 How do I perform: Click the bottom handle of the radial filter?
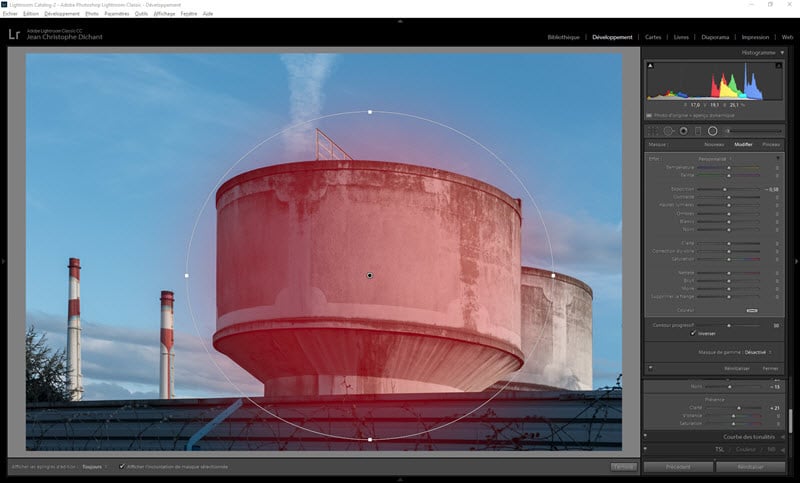[370, 439]
